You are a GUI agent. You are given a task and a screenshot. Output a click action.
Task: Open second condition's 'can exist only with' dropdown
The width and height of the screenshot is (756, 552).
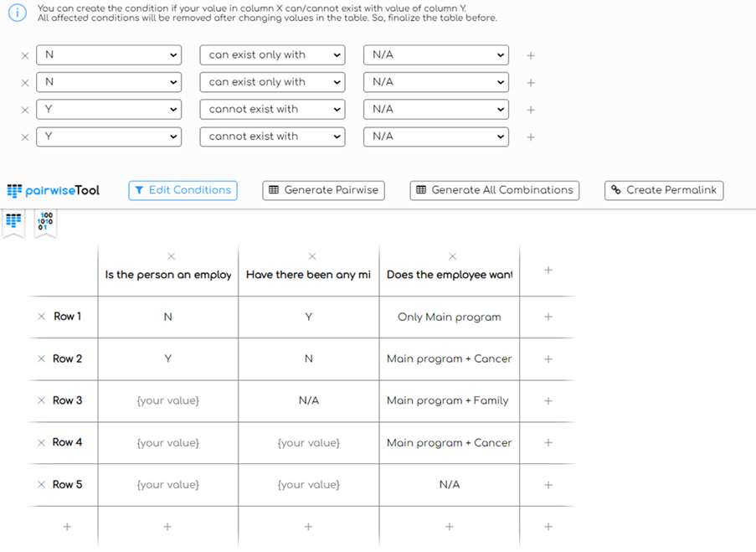click(x=272, y=82)
